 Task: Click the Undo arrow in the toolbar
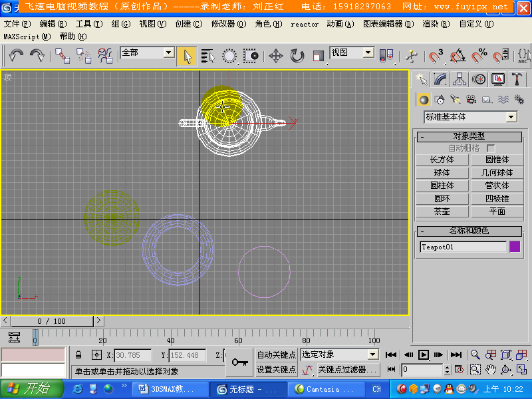pos(15,55)
